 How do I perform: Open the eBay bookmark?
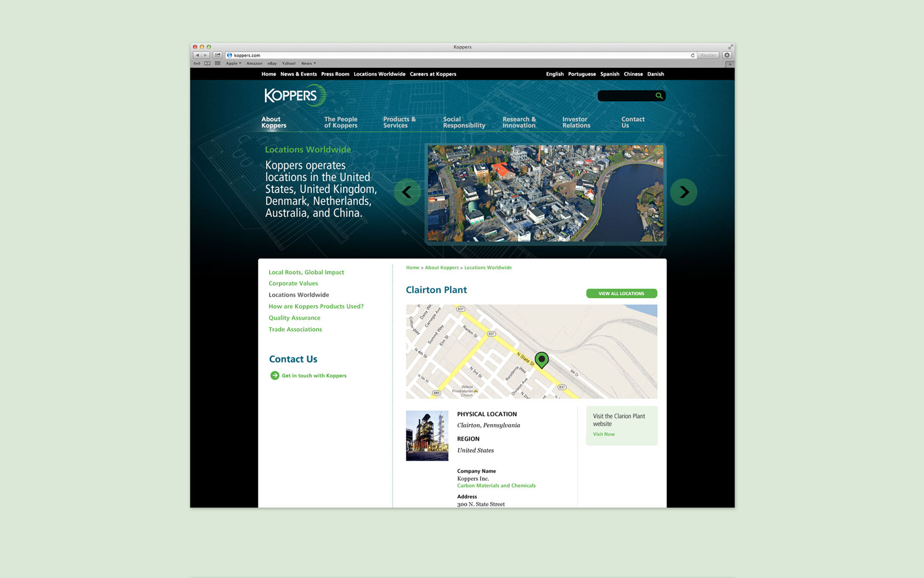tap(272, 64)
